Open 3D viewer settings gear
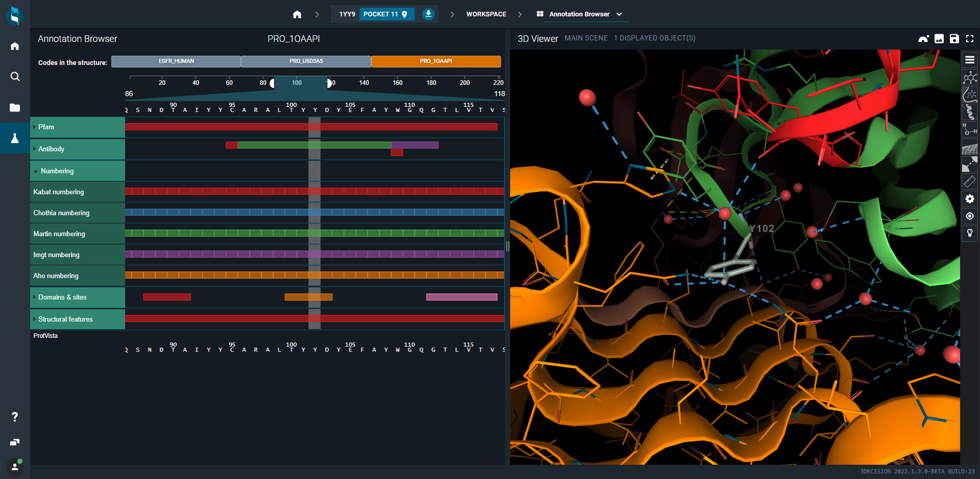This screenshot has height=479, width=980. 969,199
